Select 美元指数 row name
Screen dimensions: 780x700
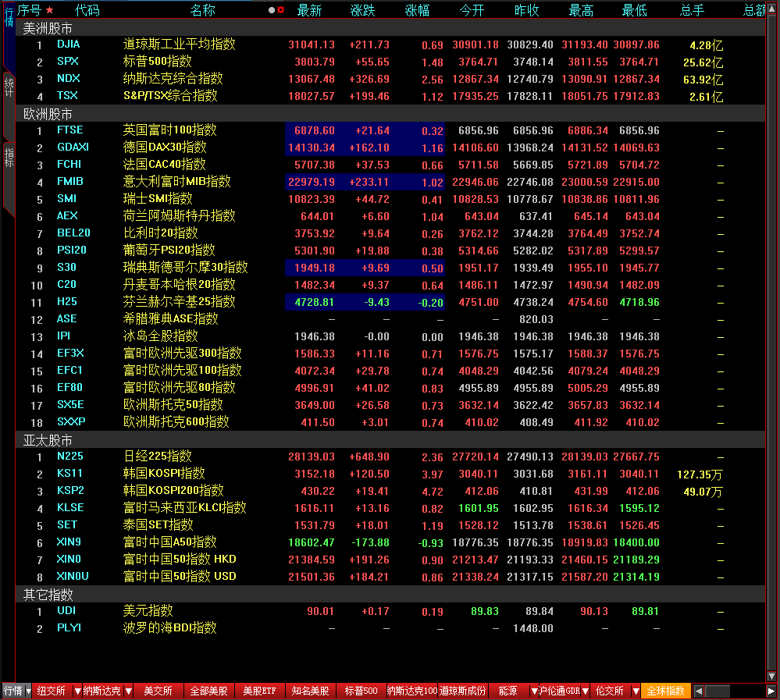point(148,610)
